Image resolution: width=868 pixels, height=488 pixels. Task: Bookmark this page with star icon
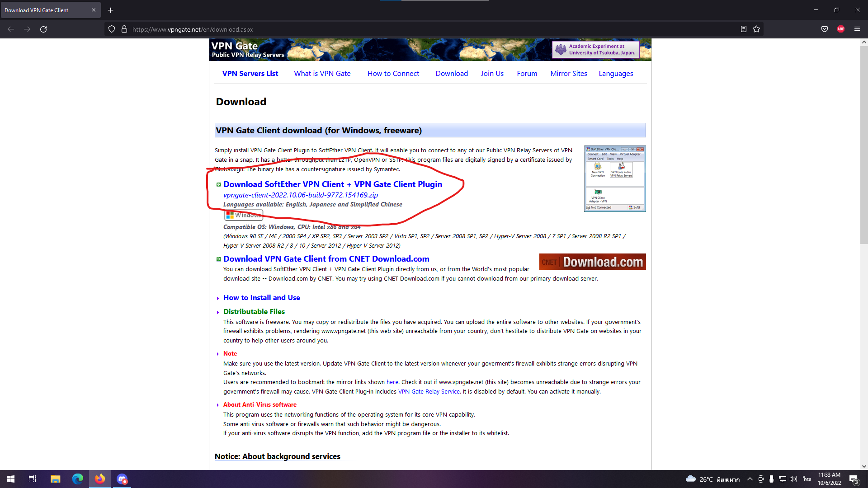pyautogui.click(x=756, y=29)
